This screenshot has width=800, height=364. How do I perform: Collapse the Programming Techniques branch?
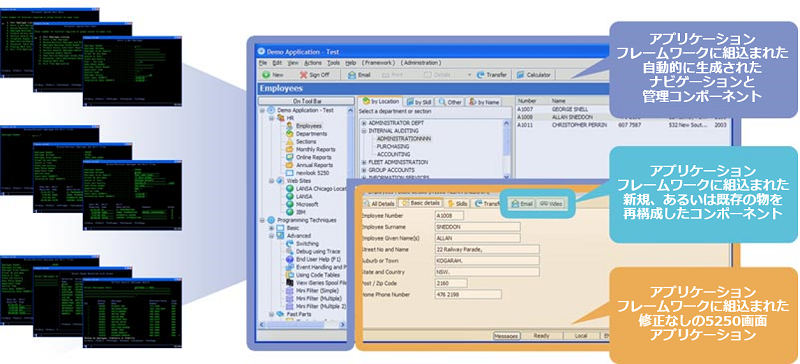263,220
